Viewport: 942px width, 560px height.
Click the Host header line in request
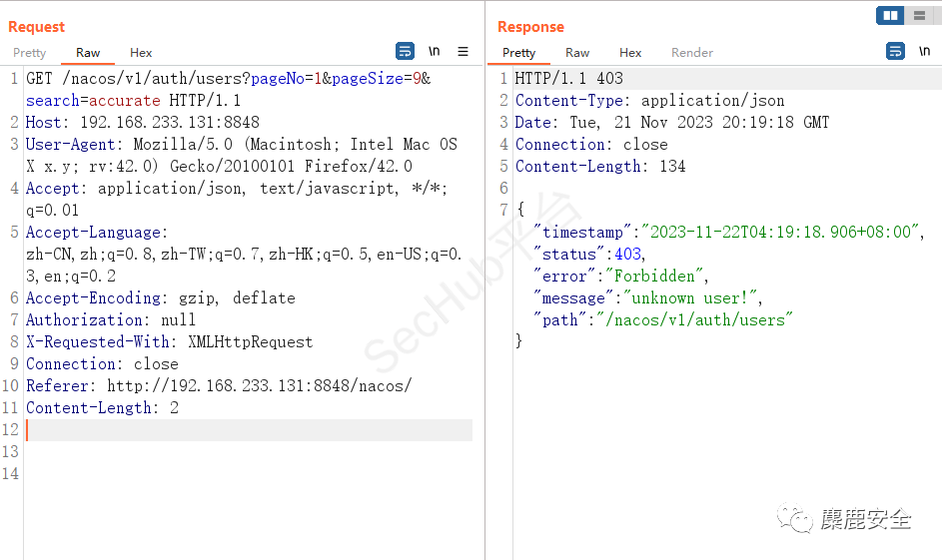[x=142, y=123]
